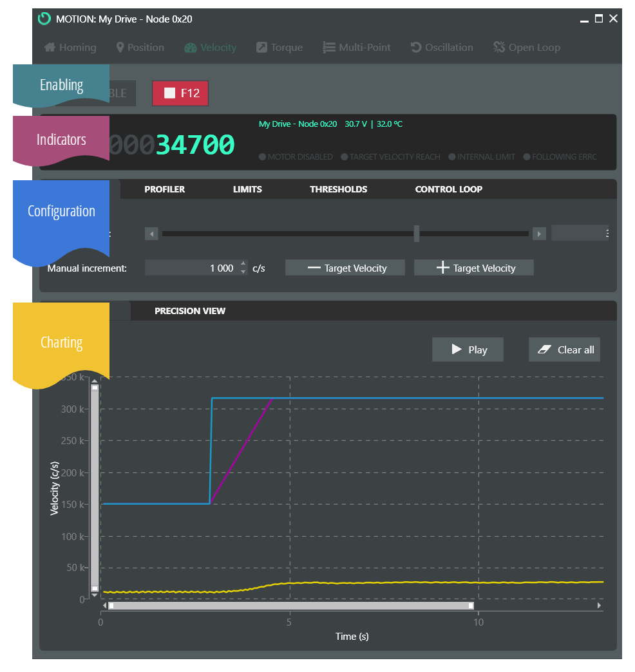Switch chart to PRECISION VIEW
Screen dimensions: 635x672
click(x=190, y=311)
